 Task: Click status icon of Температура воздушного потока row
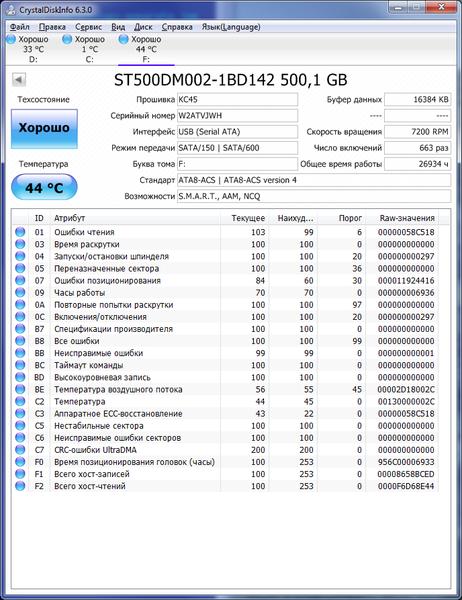(x=20, y=389)
